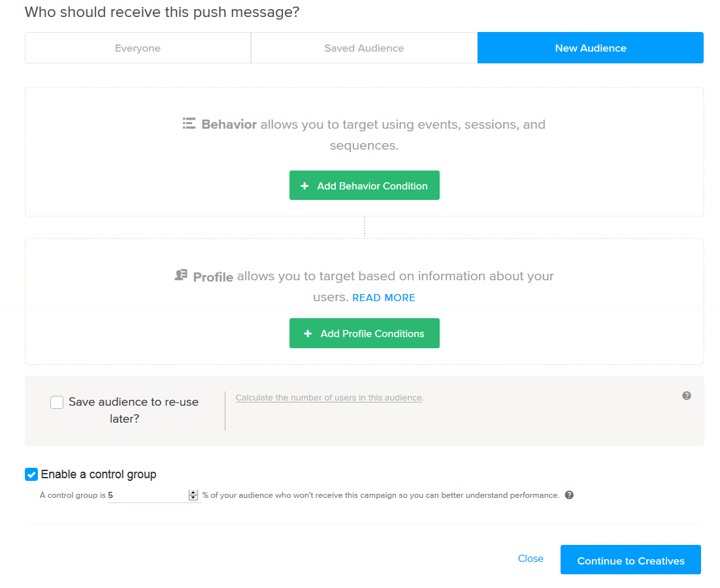Viewport: 720px width, 588px height.
Task: Click the Behavior list icon
Action: click(x=189, y=123)
